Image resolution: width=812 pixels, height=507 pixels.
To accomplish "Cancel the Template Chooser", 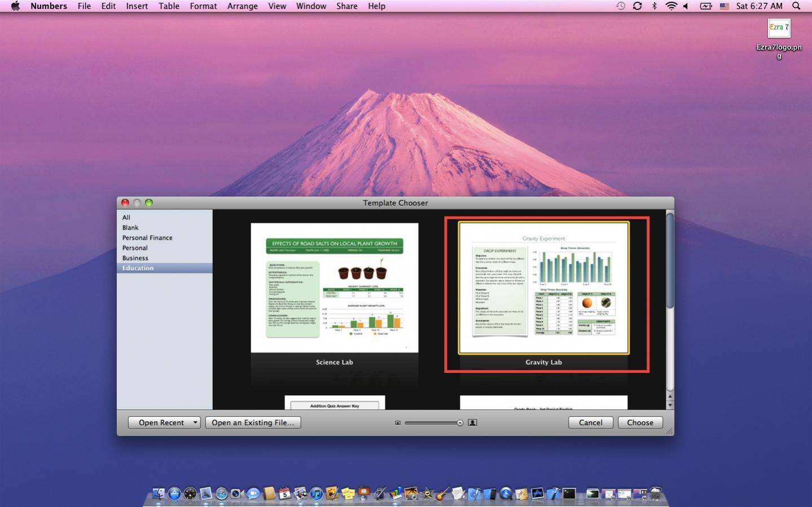I will pyautogui.click(x=590, y=422).
